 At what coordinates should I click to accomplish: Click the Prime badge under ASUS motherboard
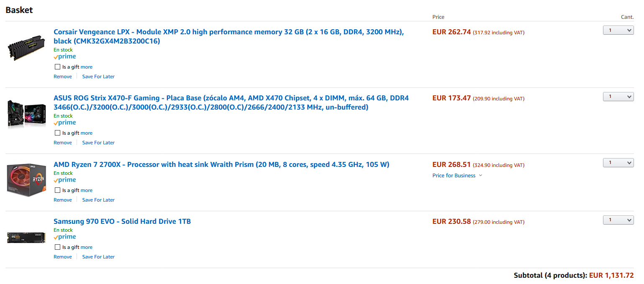(x=65, y=123)
